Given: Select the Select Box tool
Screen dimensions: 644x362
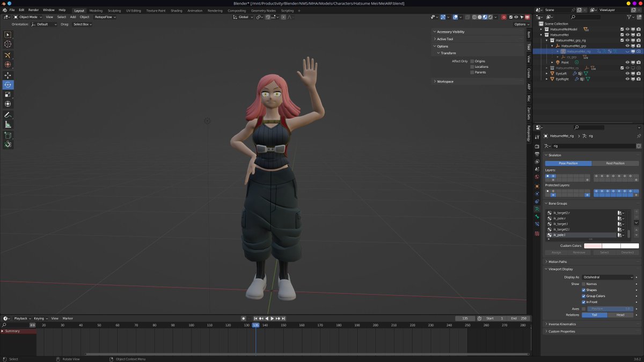Looking at the screenshot, I should click(x=8, y=35).
